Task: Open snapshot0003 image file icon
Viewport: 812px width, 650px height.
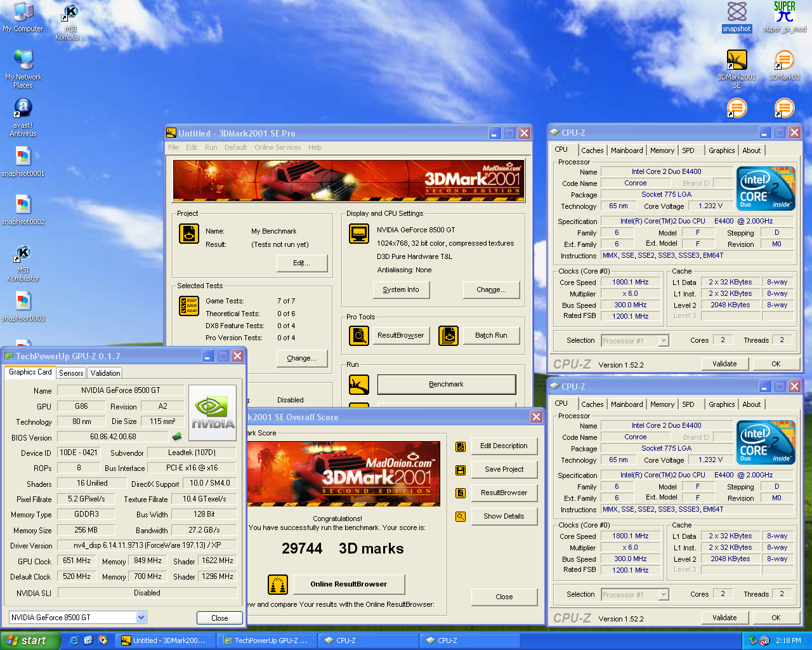Action: [x=23, y=306]
